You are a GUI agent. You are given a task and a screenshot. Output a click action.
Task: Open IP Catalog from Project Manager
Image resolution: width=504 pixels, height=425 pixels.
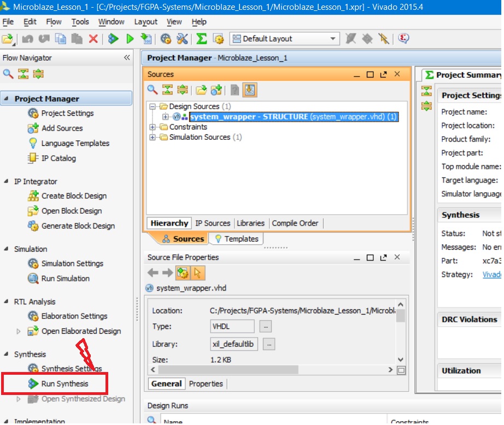[x=58, y=158]
